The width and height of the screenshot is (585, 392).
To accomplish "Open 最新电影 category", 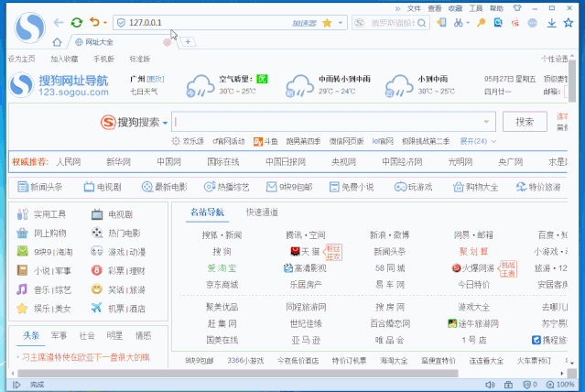I will (x=164, y=187).
